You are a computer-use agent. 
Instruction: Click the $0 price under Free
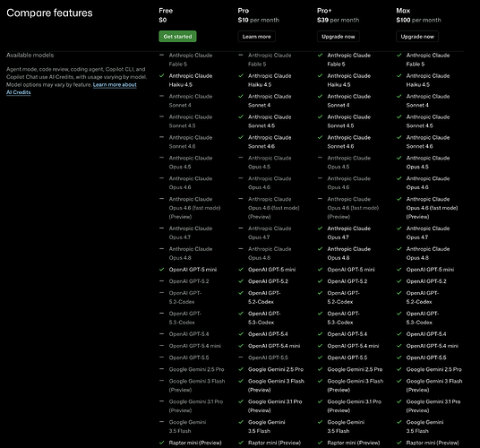click(x=163, y=21)
